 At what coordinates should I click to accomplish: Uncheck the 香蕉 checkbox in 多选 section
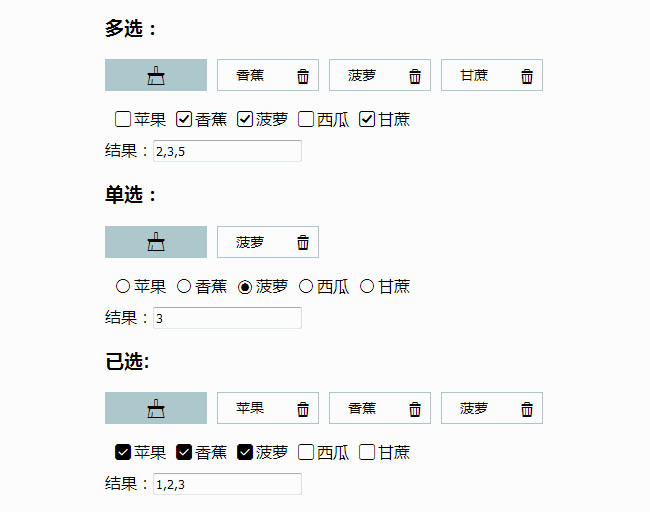pos(184,120)
